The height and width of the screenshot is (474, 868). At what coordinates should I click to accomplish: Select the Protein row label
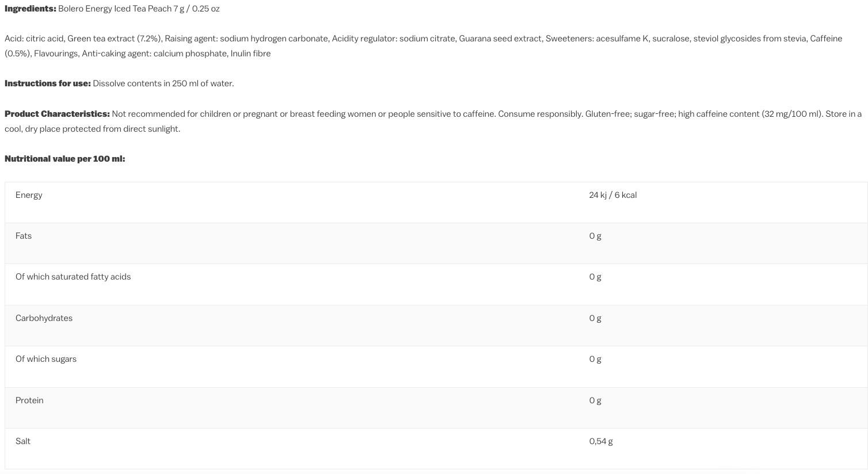29,400
